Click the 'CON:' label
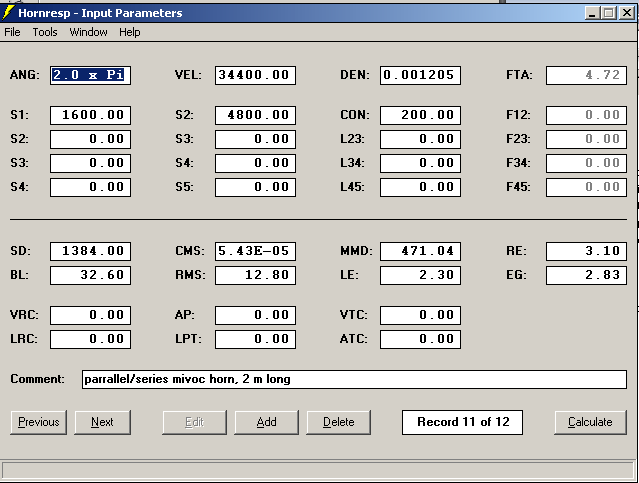The height and width of the screenshot is (483, 639). pyautogui.click(x=355, y=115)
